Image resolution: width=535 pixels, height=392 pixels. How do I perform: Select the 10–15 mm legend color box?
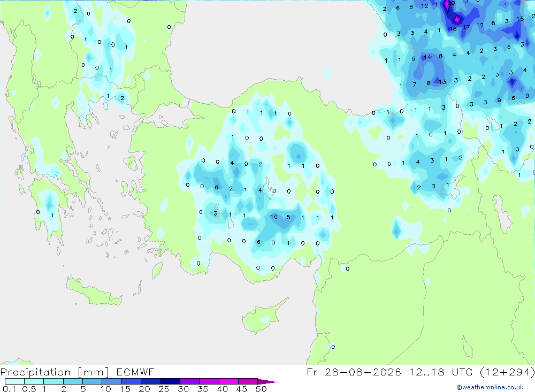pyautogui.click(x=112, y=381)
